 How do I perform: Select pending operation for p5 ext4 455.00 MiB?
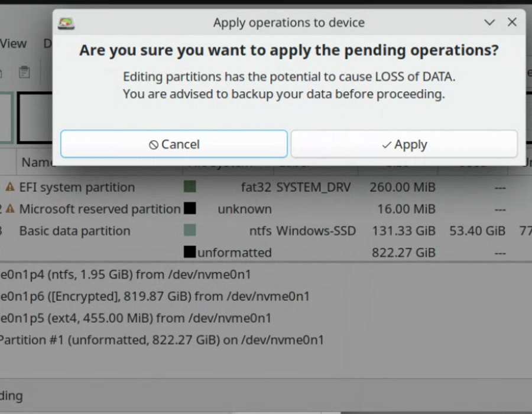click(136, 318)
